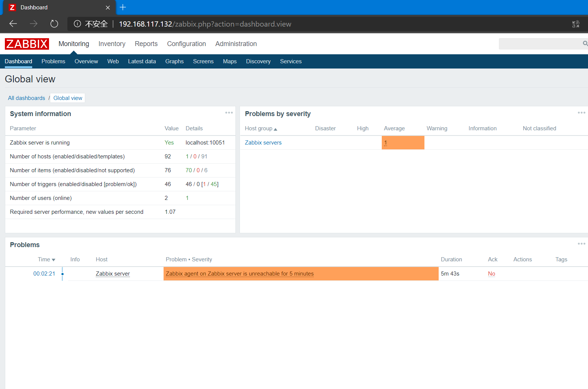Click the translate page icon

coord(576,24)
